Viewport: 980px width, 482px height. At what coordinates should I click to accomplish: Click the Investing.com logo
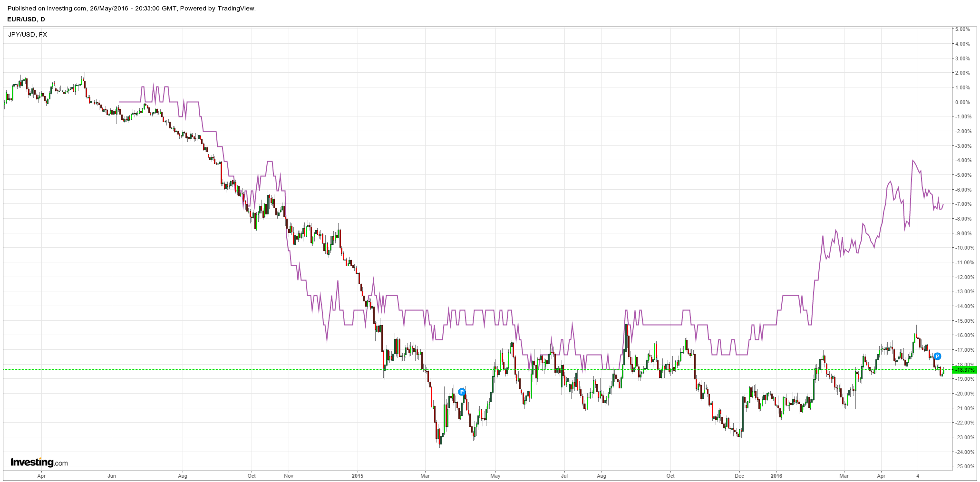(x=39, y=462)
